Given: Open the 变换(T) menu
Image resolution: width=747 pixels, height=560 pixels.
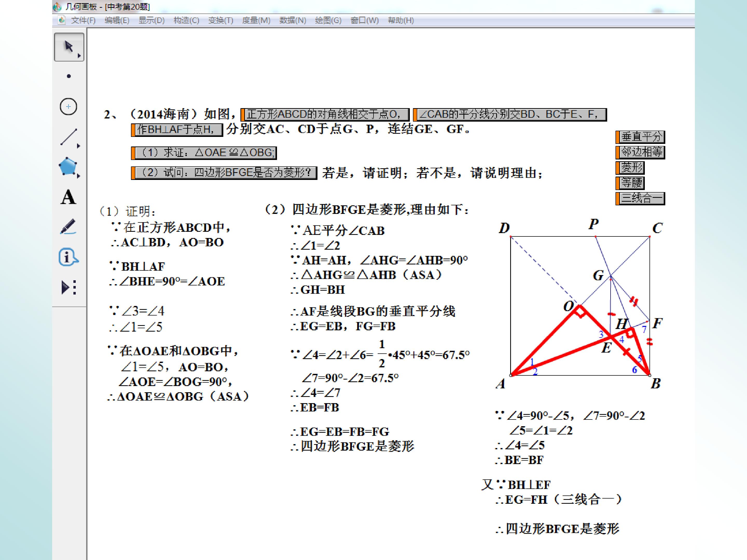Looking at the screenshot, I should coord(220,20).
